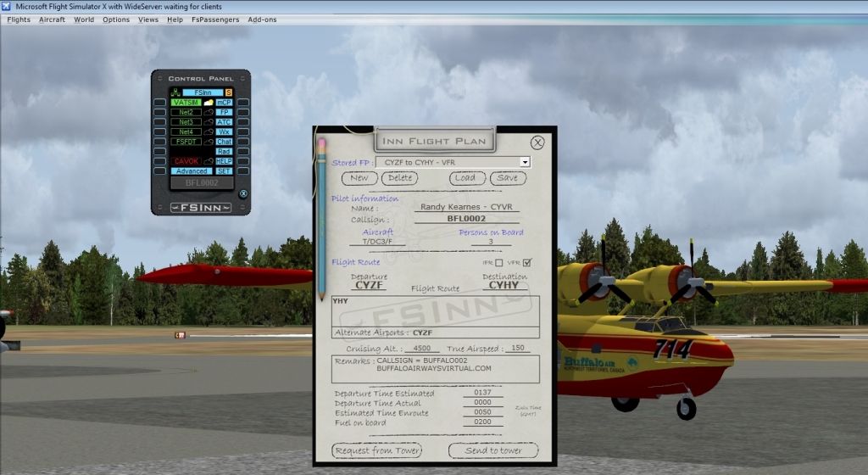Click the Fuel on board field 0200
Screen dimensions: 868x475
click(x=482, y=422)
